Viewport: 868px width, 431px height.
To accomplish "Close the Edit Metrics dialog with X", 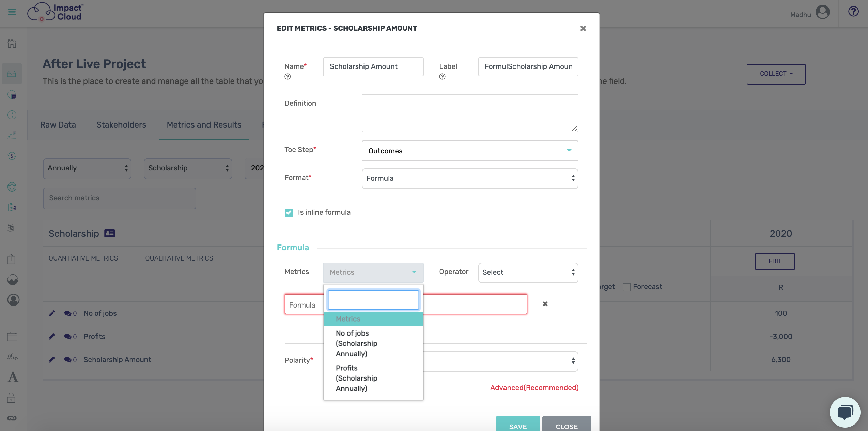I will click(x=583, y=29).
